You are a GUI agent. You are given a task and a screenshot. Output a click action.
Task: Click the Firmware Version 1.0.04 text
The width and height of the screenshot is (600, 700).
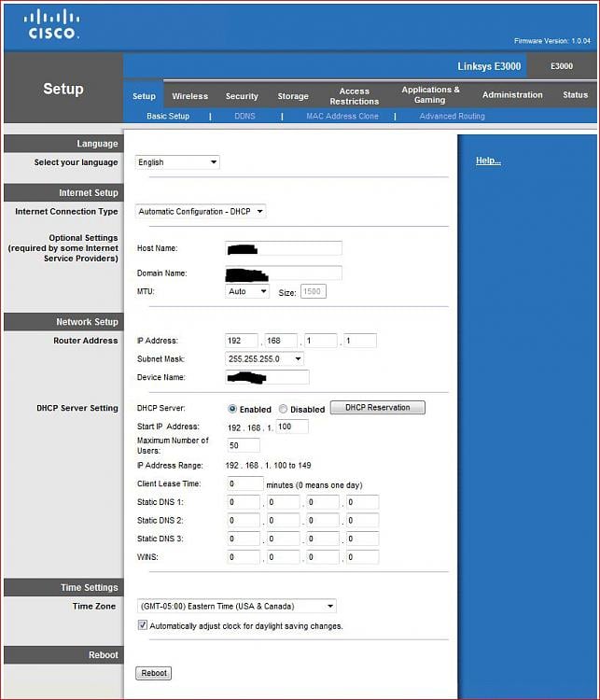coord(552,41)
